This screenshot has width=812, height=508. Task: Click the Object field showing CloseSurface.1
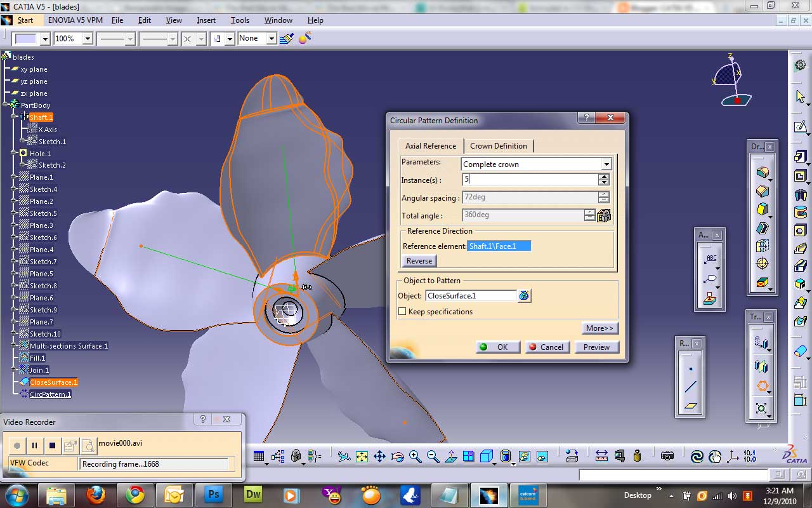click(x=471, y=296)
